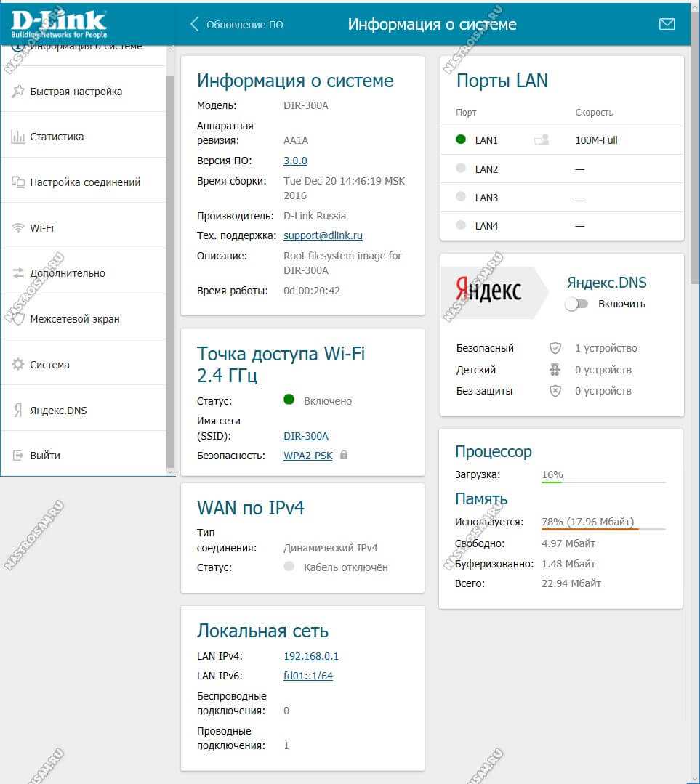This screenshot has height=784, width=700.
Task: Go back via Обновление ПО chevron
Action: [x=194, y=24]
